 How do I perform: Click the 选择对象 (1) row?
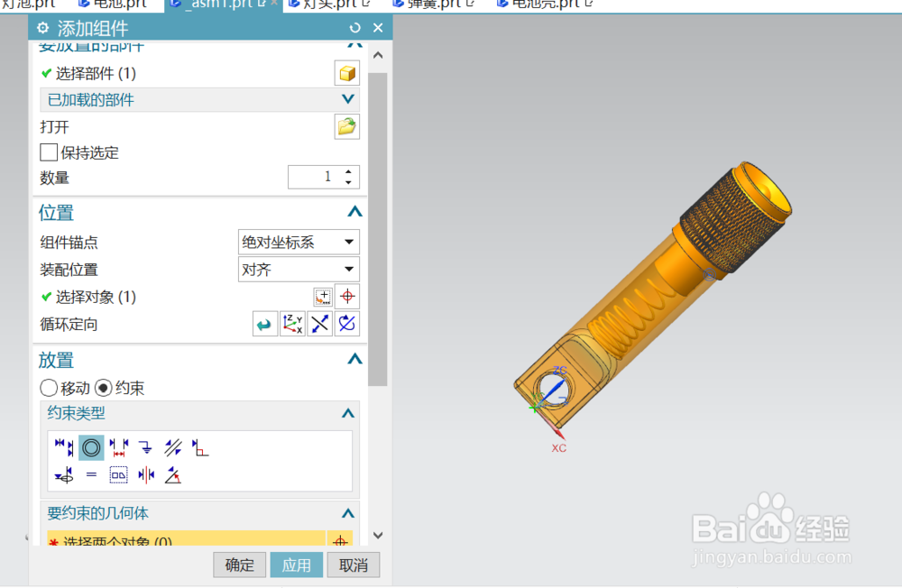click(x=199, y=297)
